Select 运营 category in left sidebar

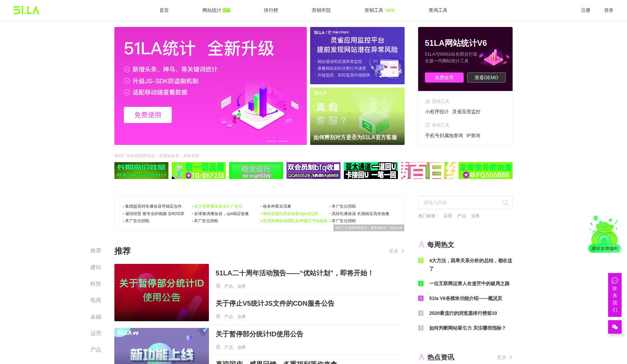[96, 333]
